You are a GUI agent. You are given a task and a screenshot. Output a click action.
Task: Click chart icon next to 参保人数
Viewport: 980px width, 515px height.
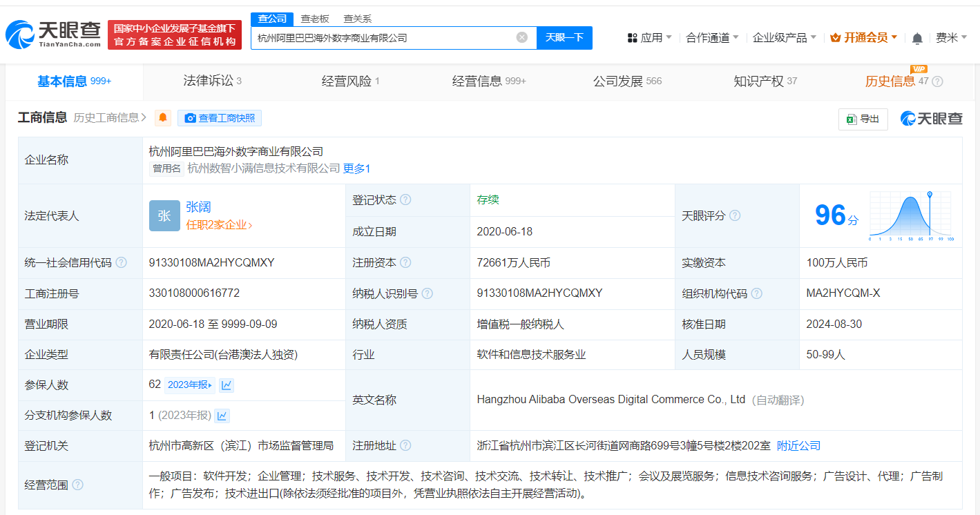(226, 385)
